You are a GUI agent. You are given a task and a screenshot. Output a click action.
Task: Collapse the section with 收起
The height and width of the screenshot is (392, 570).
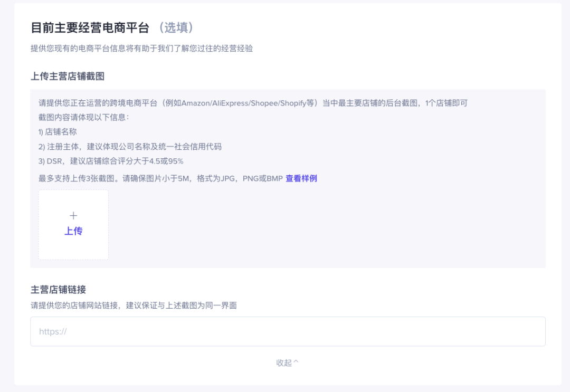point(284,362)
